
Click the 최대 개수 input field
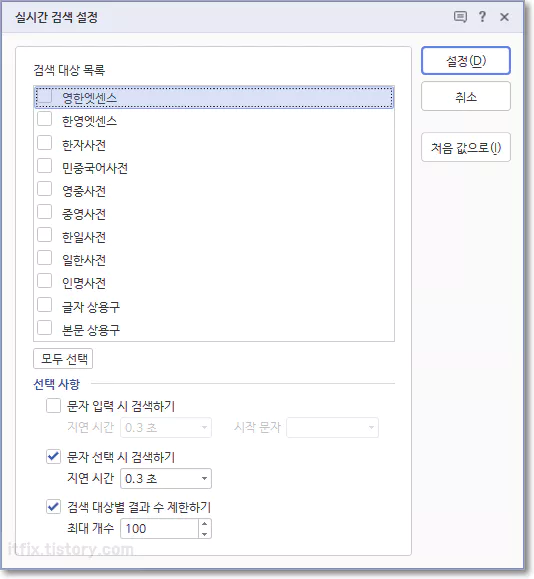(160, 529)
